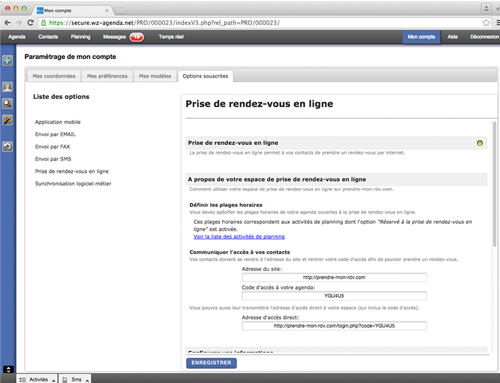Reload the page with refresh icon
The width and height of the screenshot is (500, 383).
click(30, 23)
